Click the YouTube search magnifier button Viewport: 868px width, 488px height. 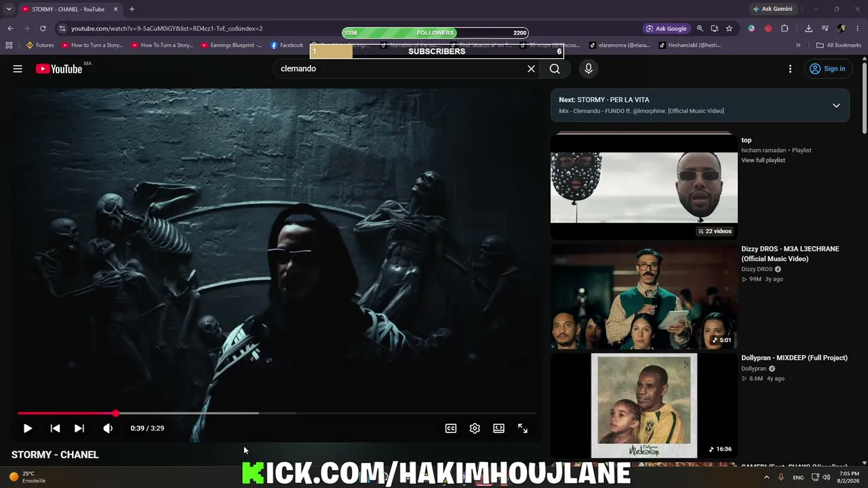pyautogui.click(x=555, y=68)
